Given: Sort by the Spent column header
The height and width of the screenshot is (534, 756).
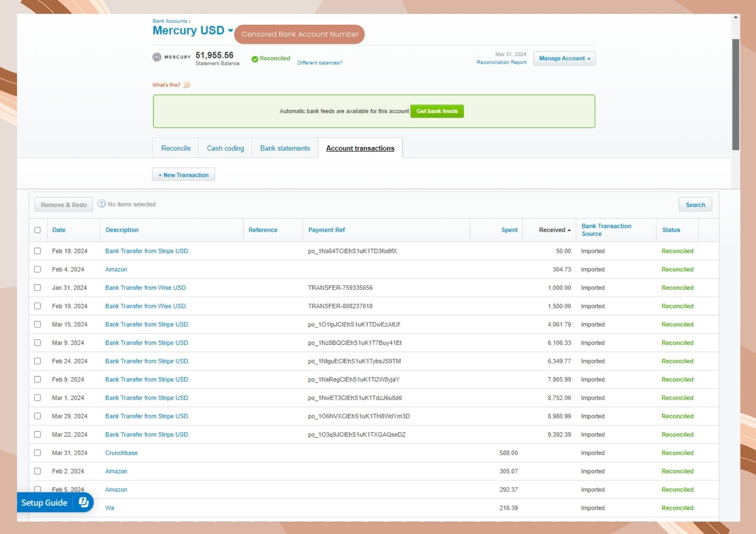Looking at the screenshot, I should tap(510, 230).
